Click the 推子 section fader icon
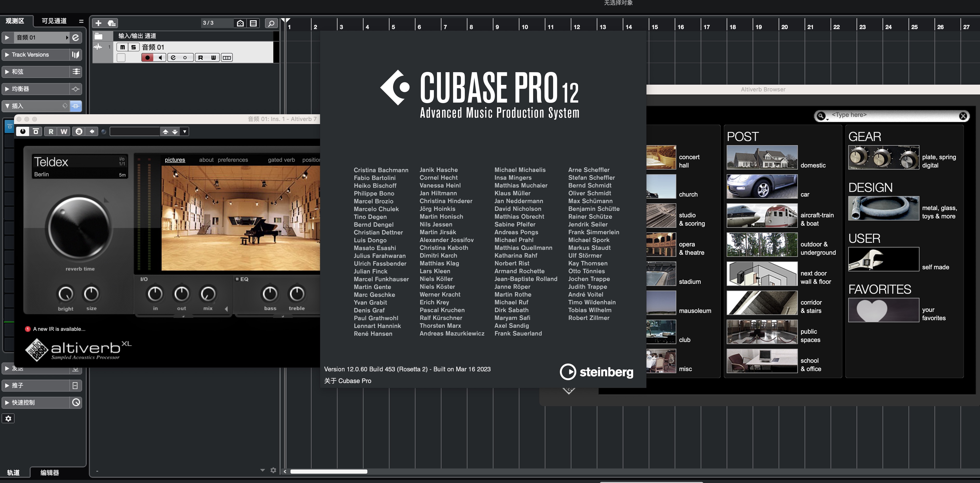 pos(75,385)
